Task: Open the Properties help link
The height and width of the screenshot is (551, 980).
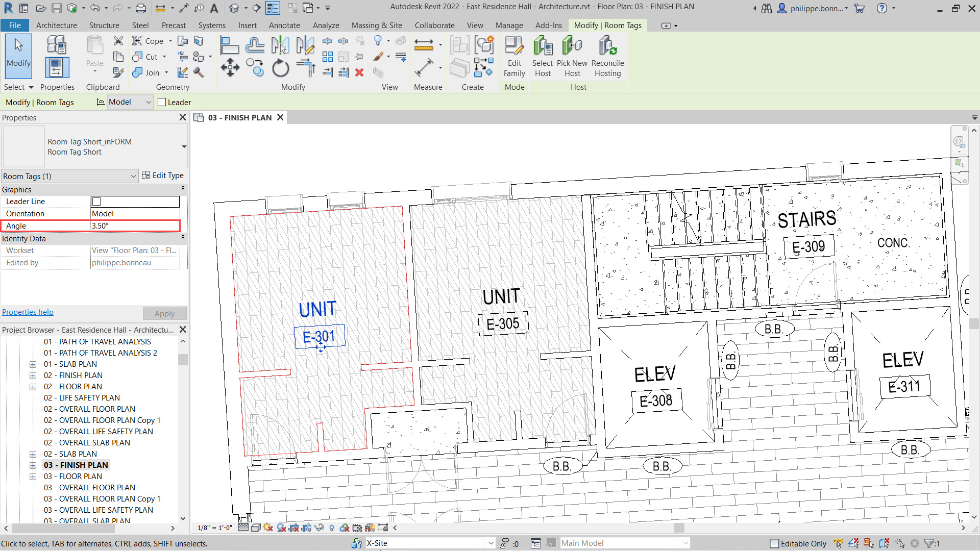Action: tap(28, 312)
